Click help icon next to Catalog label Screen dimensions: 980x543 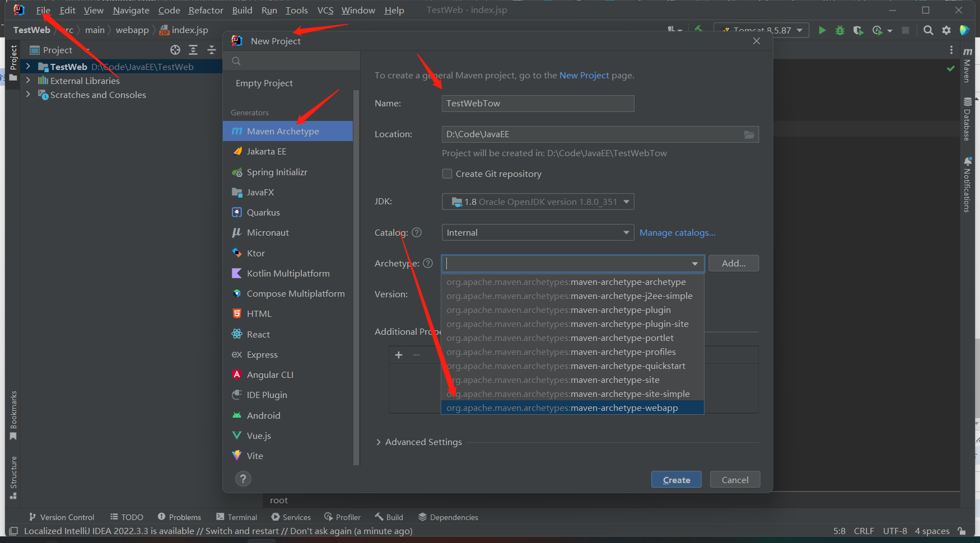[417, 232]
